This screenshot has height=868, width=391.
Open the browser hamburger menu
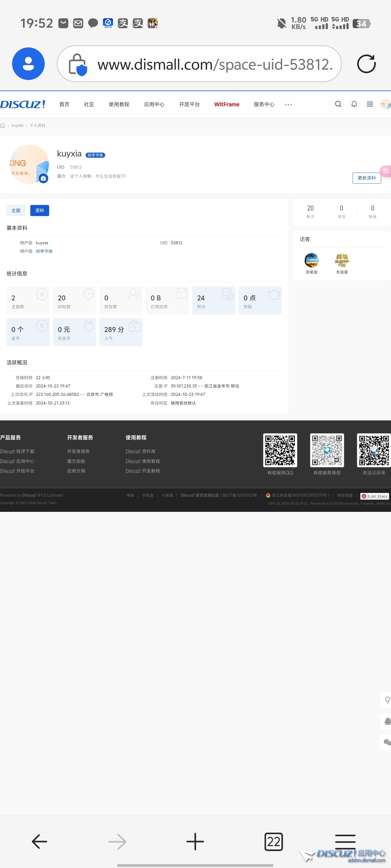[345, 841]
